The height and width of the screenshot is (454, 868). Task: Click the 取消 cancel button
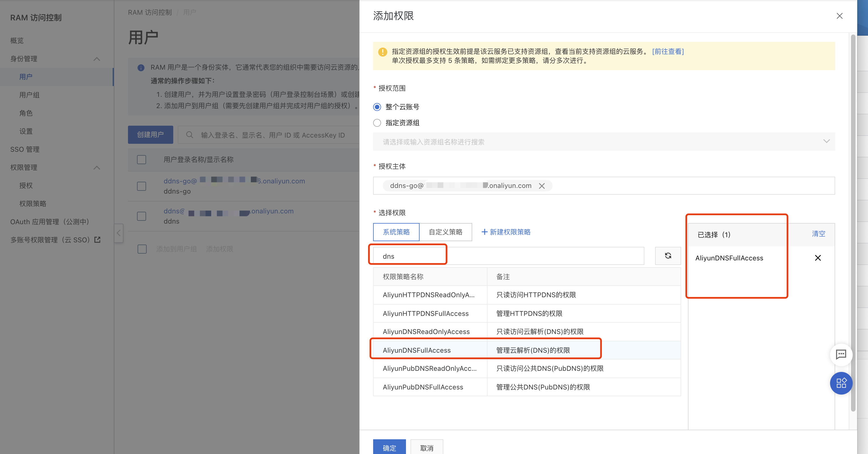[x=427, y=447]
